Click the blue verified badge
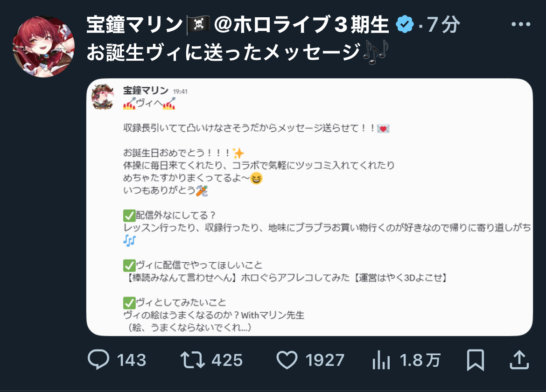546x392 pixels. point(405,24)
